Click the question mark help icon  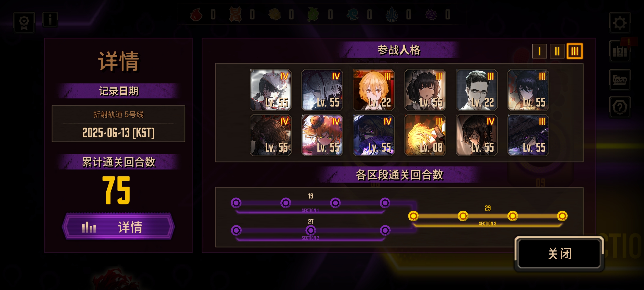click(620, 107)
